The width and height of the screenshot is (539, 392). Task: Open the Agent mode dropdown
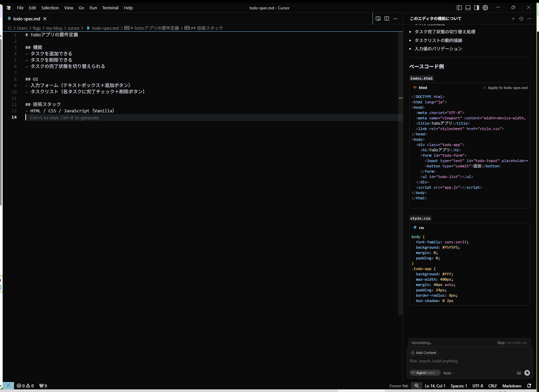pos(425,373)
